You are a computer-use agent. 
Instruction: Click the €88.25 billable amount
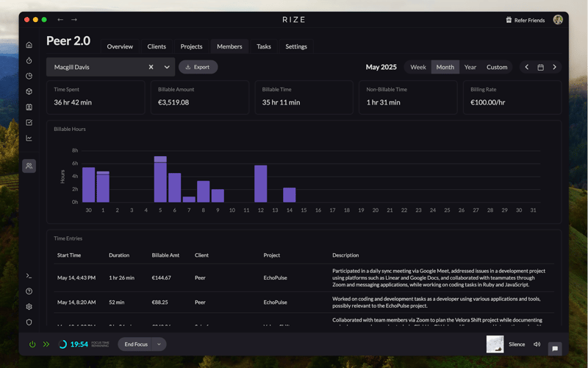coord(159,302)
